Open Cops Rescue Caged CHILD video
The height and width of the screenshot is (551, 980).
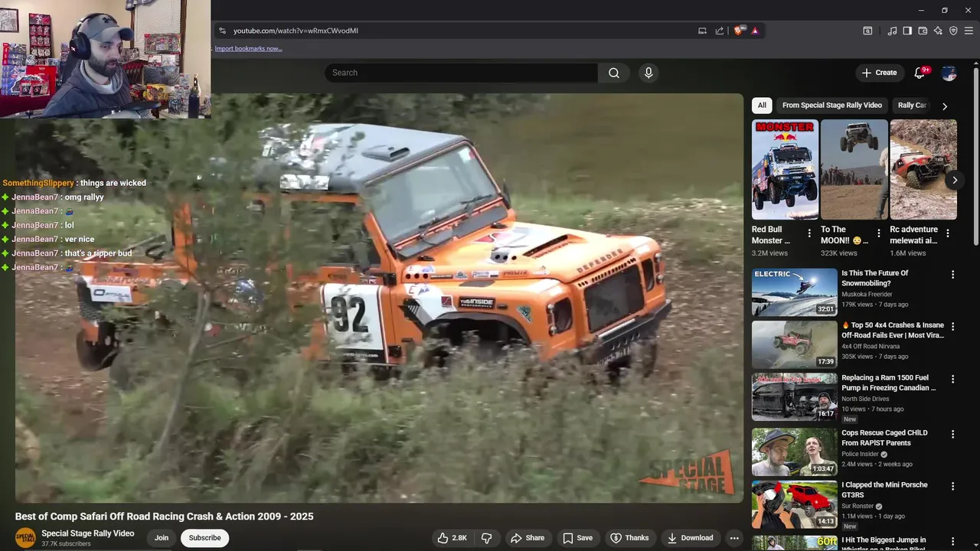(795, 452)
